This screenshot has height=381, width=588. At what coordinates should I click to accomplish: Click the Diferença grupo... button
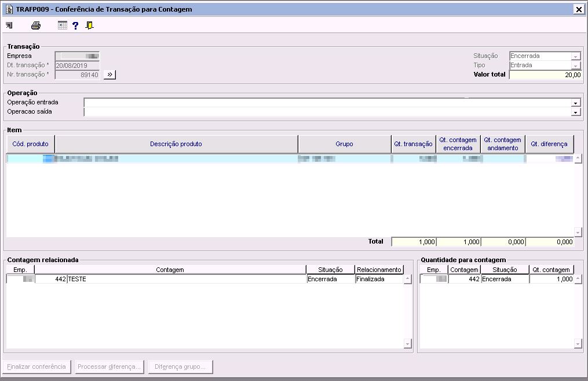[x=180, y=367]
